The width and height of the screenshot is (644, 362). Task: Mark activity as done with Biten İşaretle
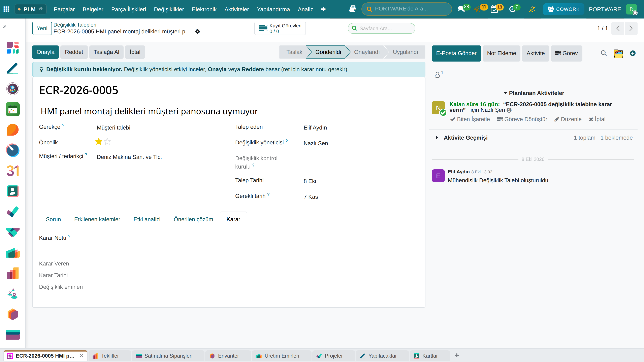click(470, 119)
